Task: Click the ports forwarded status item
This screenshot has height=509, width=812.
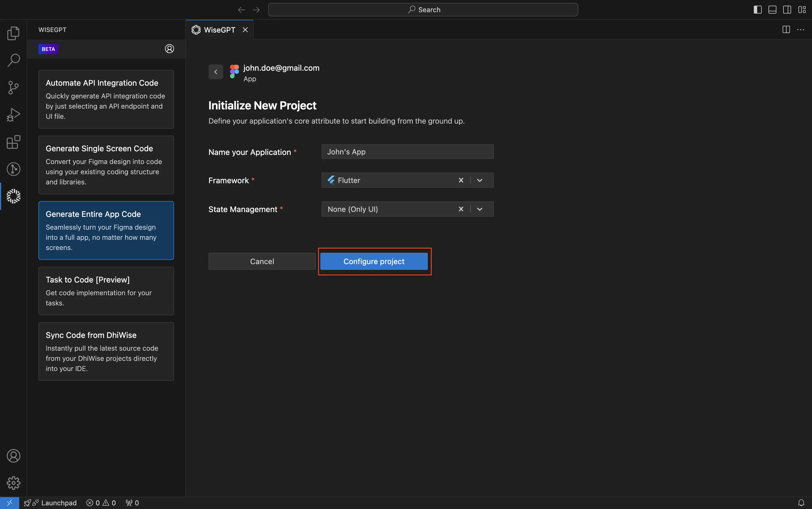Action: coord(132,503)
